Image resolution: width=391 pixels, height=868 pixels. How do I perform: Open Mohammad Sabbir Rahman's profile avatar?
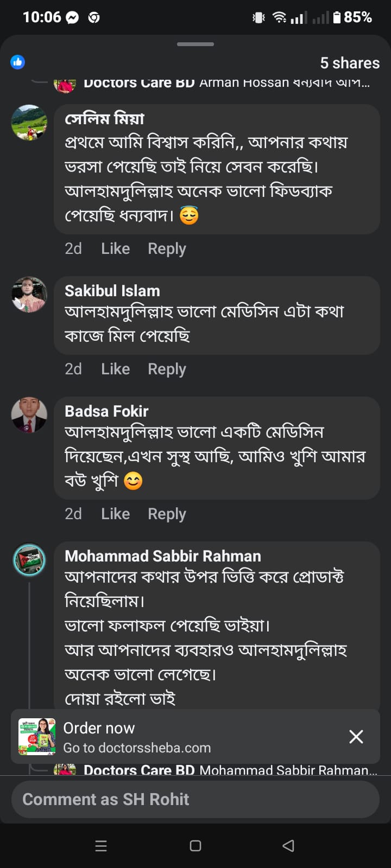[29, 560]
